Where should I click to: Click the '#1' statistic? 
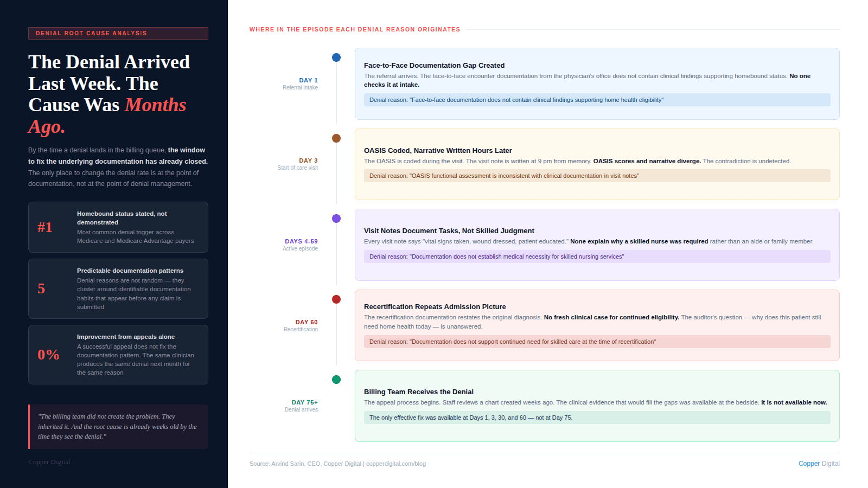coord(45,227)
